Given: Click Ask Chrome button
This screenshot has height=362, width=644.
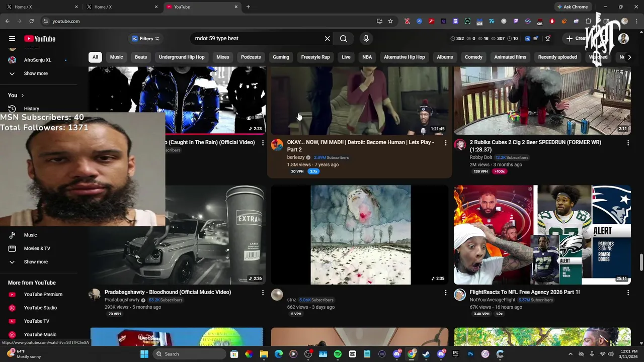Looking at the screenshot, I should pos(573,7).
